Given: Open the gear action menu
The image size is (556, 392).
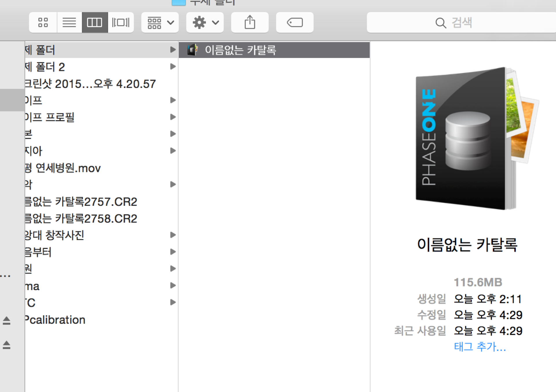Looking at the screenshot, I should click(205, 22).
